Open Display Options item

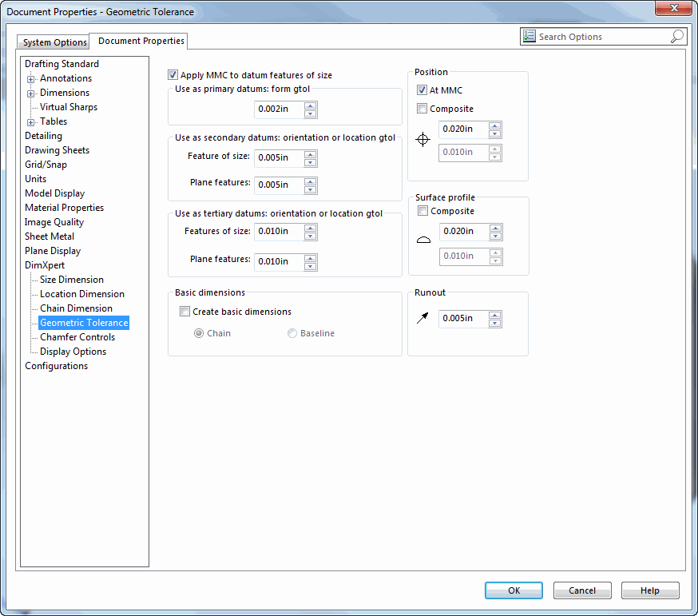pos(73,352)
